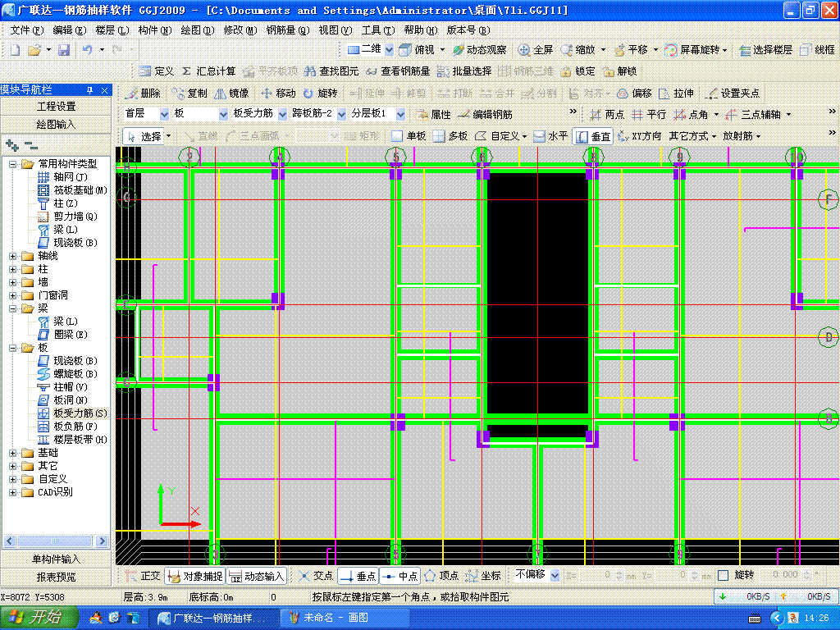Open the 板受力筋 dropdown
840x630 pixels.
point(282,114)
